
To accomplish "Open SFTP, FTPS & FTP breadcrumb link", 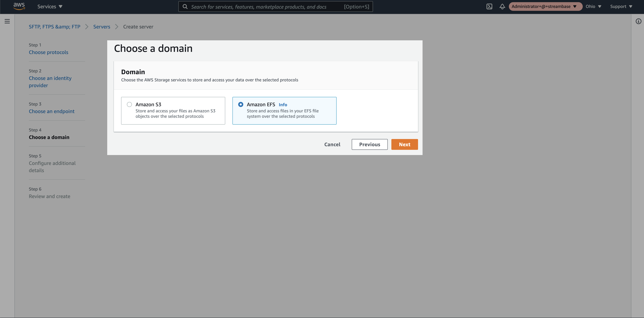I will pyautogui.click(x=54, y=27).
